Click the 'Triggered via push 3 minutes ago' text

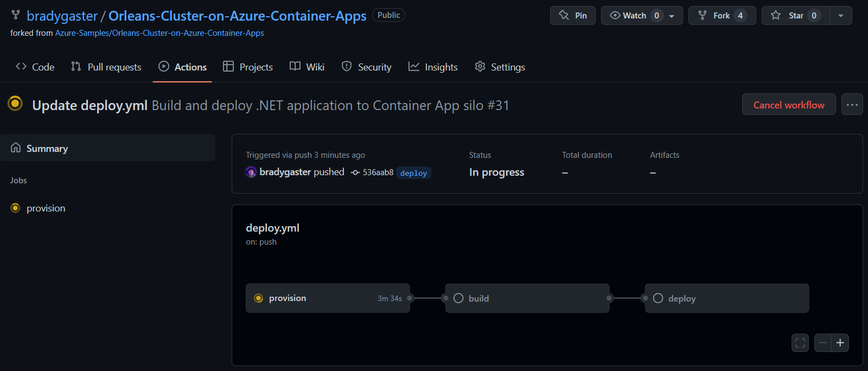[305, 155]
